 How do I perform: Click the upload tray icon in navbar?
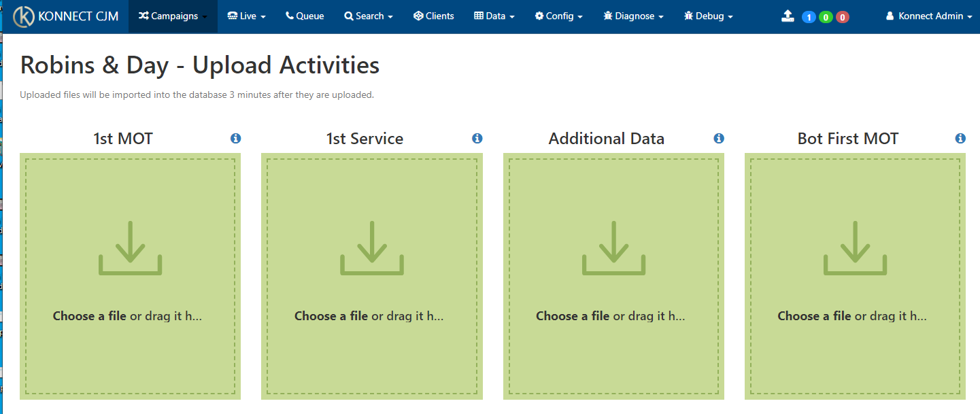click(x=788, y=16)
